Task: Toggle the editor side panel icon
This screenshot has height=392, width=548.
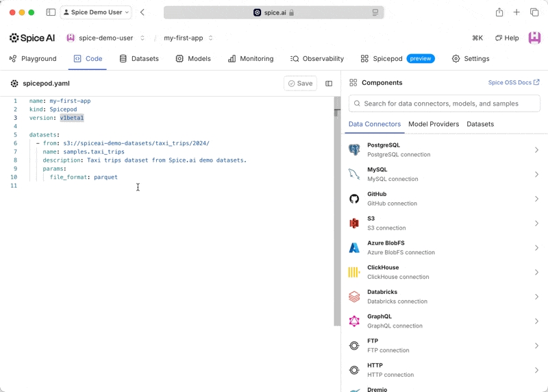Action: point(329,84)
